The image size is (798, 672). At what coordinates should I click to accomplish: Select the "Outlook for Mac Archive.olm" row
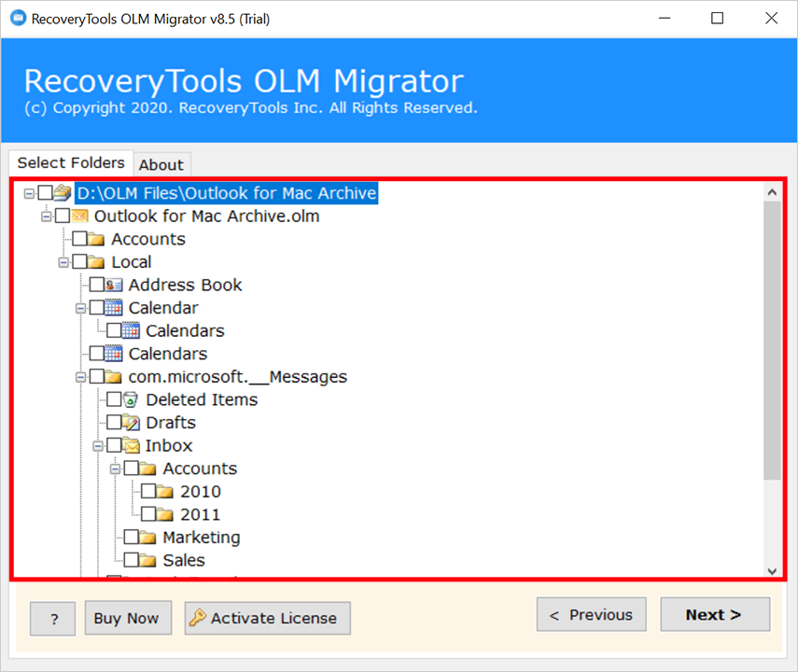pyautogui.click(x=206, y=217)
